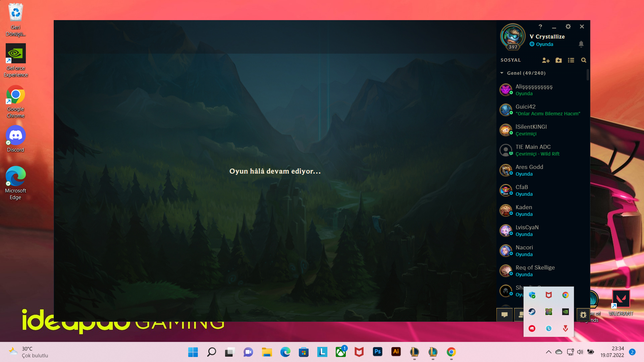The height and width of the screenshot is (362, 644).
Task: Open Task View on taskbar
Action: (x=229, y=352)
